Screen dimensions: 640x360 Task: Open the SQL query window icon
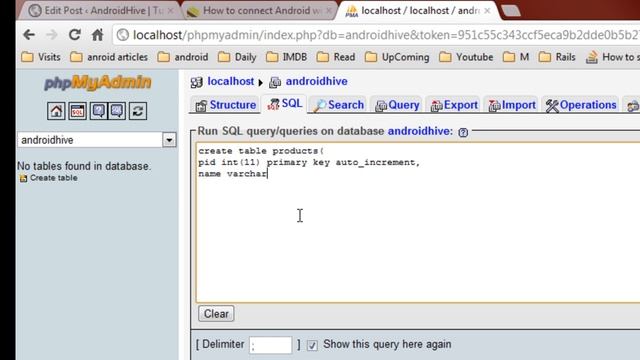pos(77,111)
